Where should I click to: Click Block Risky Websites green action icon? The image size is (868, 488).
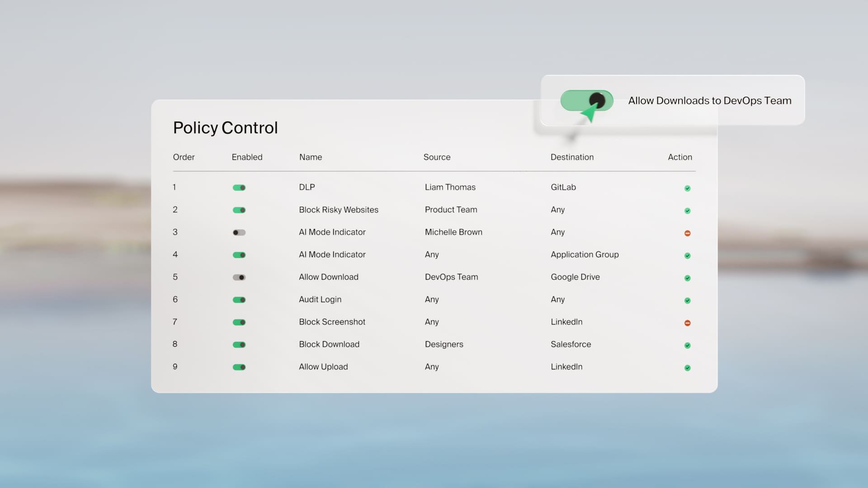(x=687, y=211)
